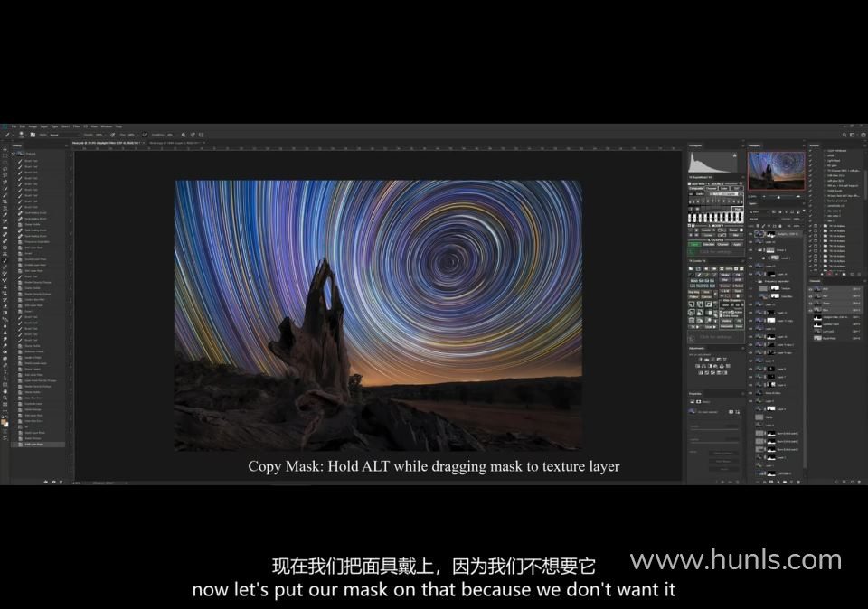
Task: Toggle visibility of Red channel
Action: pyautogui.click(x=811, y=296)
